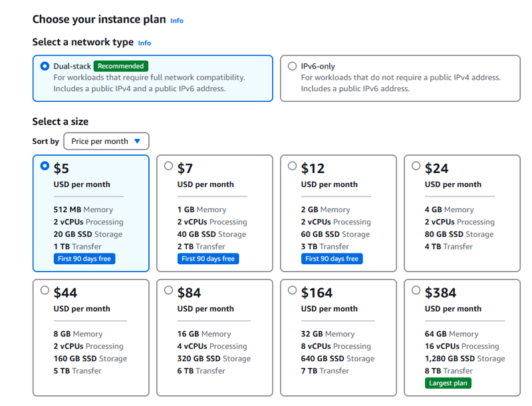Screen dimensions: 532x406
Task: Click the Largest plan badge
Action: pyautogui.click(x=448, y=383)
